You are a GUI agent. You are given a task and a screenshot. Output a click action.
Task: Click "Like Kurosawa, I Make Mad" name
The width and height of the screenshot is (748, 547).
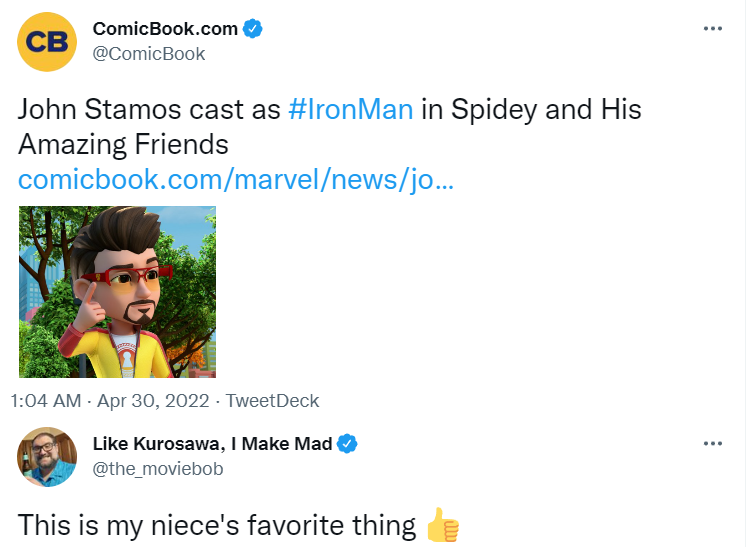(x=212, y=444)
